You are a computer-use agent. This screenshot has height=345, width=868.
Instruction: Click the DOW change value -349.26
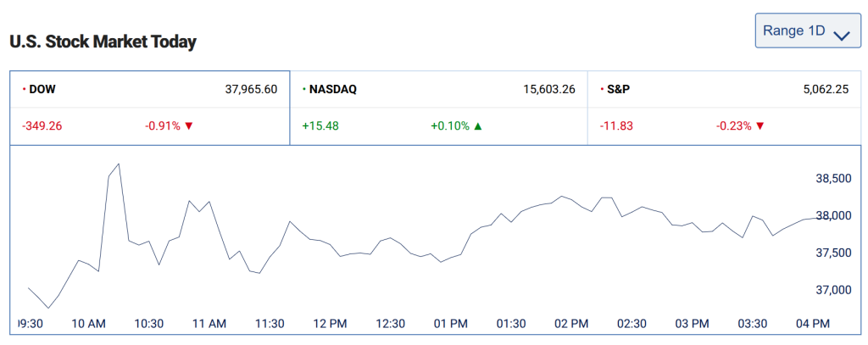(42, 126)
